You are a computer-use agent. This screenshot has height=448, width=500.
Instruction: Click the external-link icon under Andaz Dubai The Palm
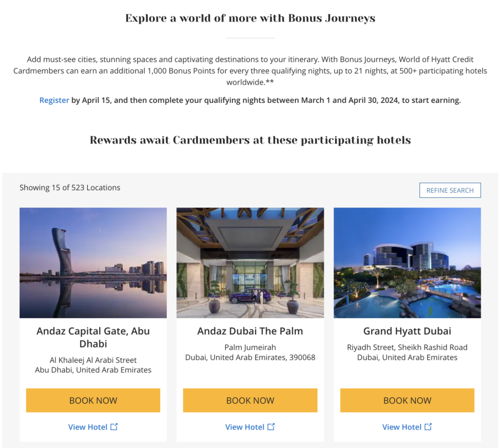(271, 427)
